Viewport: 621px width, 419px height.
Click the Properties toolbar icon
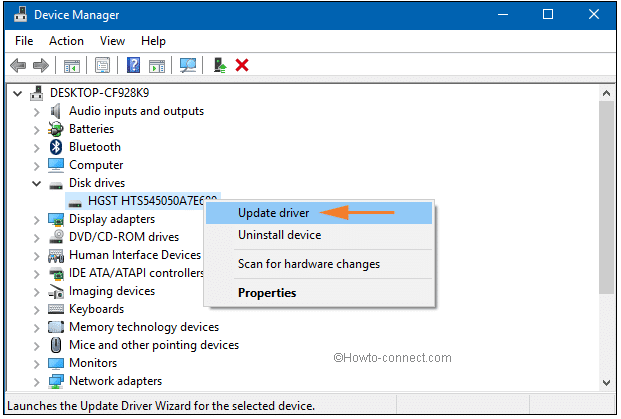[102, 66]
